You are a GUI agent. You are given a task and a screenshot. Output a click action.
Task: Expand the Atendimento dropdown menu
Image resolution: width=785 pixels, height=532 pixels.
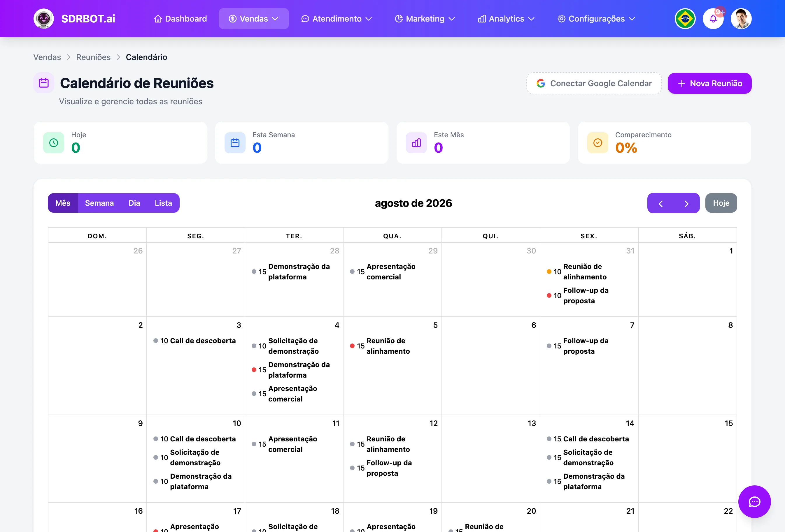pyautogui.click(x=337, y=19)
